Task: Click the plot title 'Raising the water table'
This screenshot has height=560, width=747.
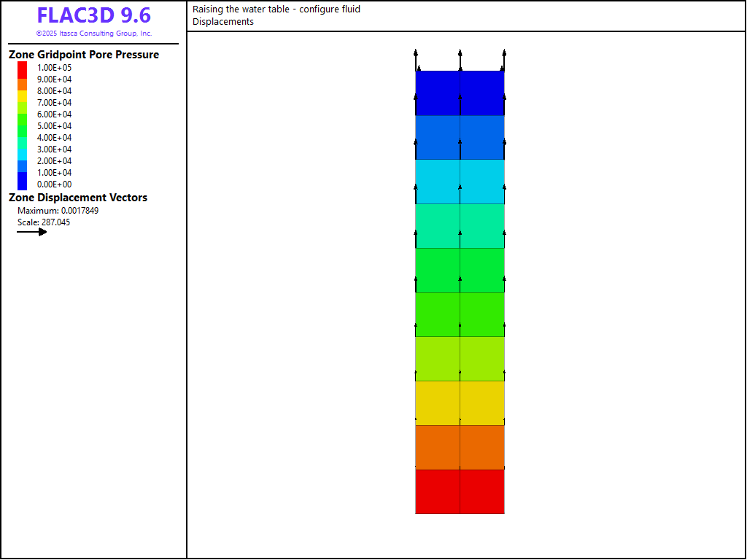Action: click(x=276, y=9)
